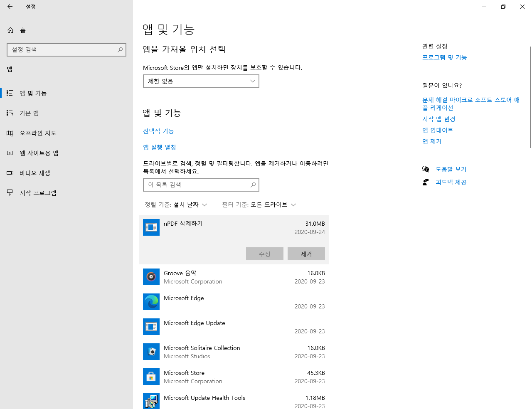Click the Microsoft Update Health Tools icon
The width and height of the screenshot is (532, 409).
[x=151, y=401]
